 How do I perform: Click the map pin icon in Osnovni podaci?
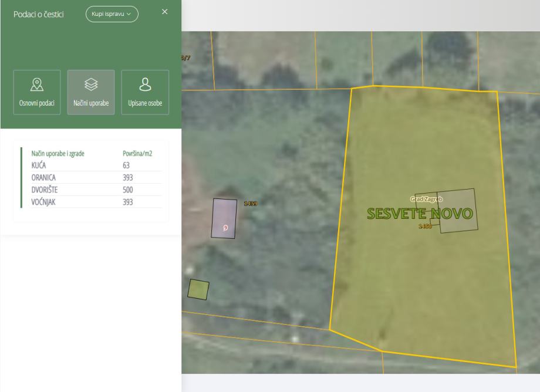point(37,85)
